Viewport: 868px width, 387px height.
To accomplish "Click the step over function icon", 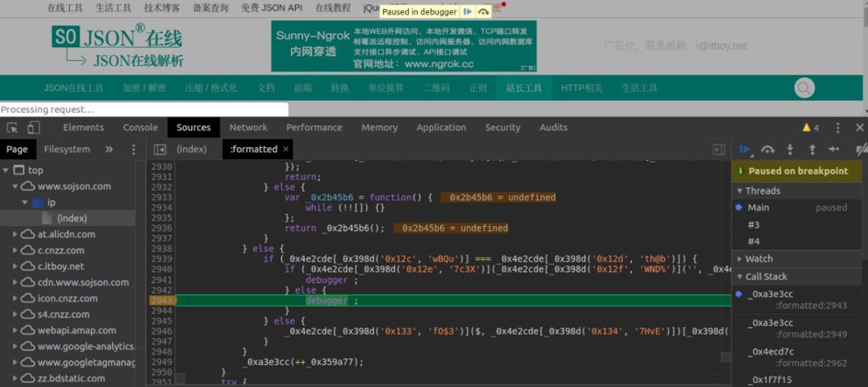I will [768, 150].
